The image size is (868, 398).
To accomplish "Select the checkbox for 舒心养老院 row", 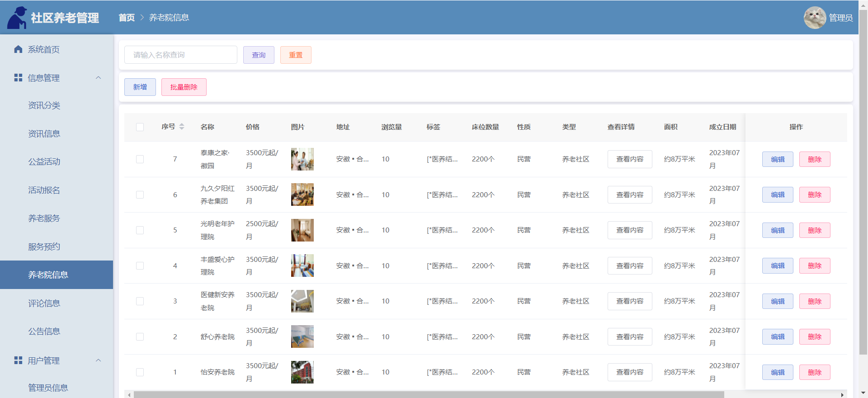I will (x=140, y=337).
